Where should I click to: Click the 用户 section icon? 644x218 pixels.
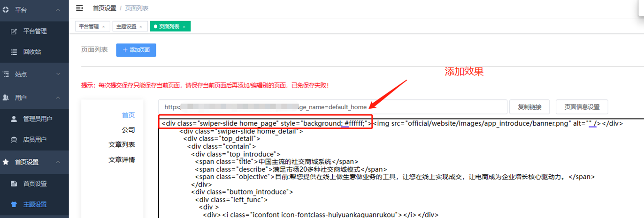pyautogui.click(x=6, y=98)
